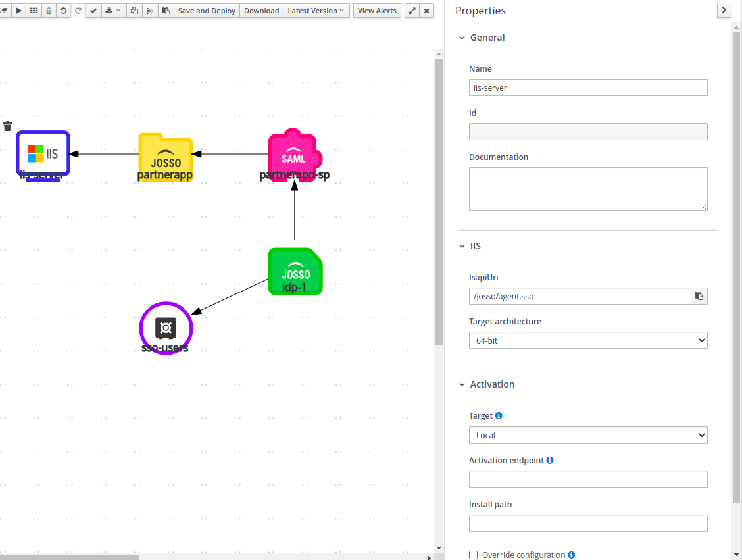Screen dimensions: 742x560
Task: Click the canvas horizontal scrollbar
Action: coord(69,557)
